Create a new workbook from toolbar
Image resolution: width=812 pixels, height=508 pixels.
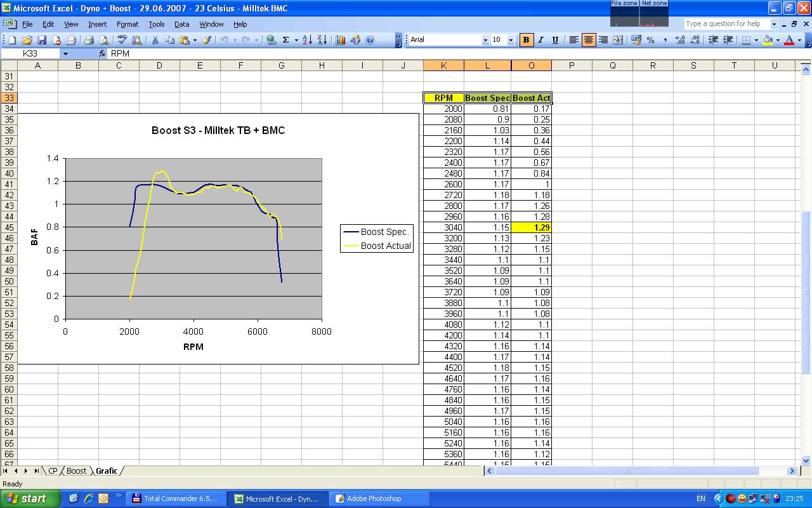[11, 40]
